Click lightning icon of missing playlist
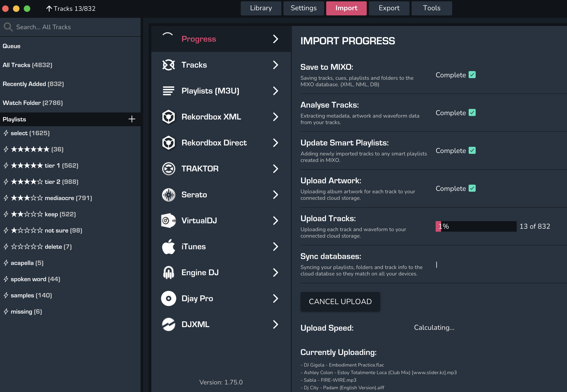 6,311
